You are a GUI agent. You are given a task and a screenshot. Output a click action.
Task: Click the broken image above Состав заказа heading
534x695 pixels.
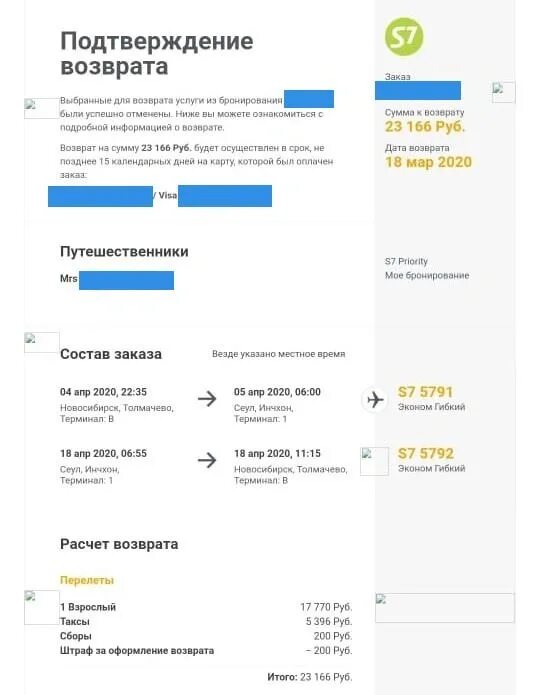pyautogui.click(x=42, y=342)
